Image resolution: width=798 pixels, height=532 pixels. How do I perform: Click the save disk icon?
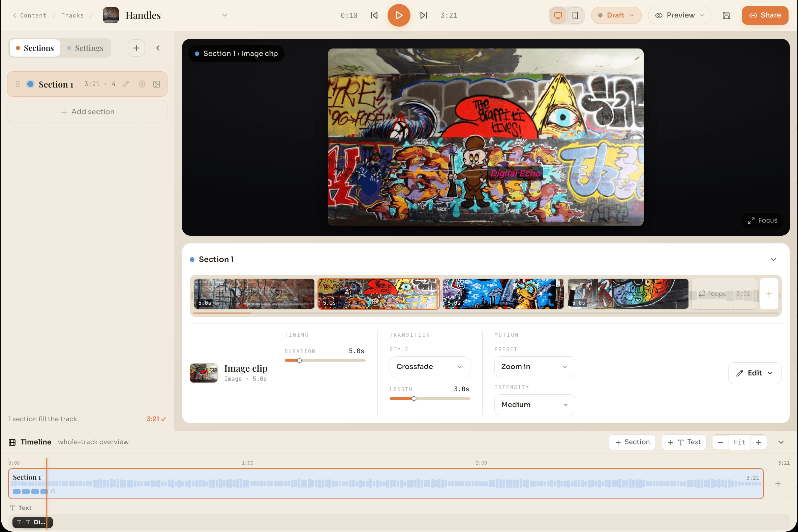726,15
